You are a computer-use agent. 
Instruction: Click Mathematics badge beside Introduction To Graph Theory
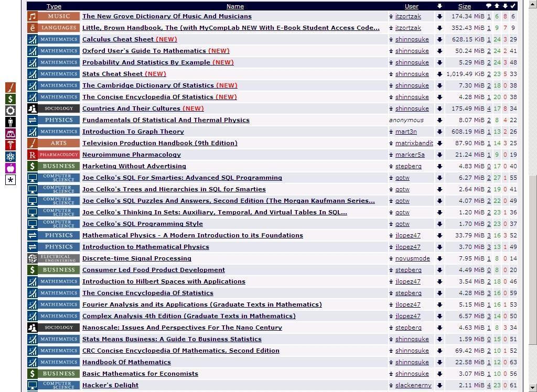pos(53,132)
